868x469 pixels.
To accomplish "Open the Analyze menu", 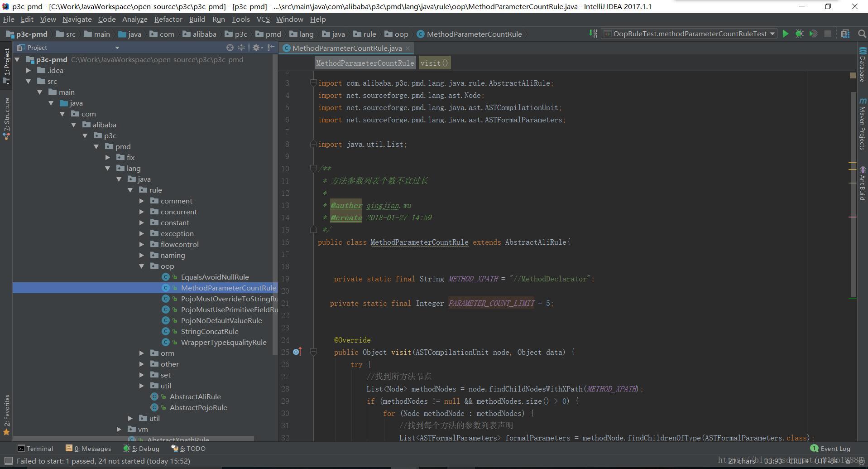I will point(135,19).
